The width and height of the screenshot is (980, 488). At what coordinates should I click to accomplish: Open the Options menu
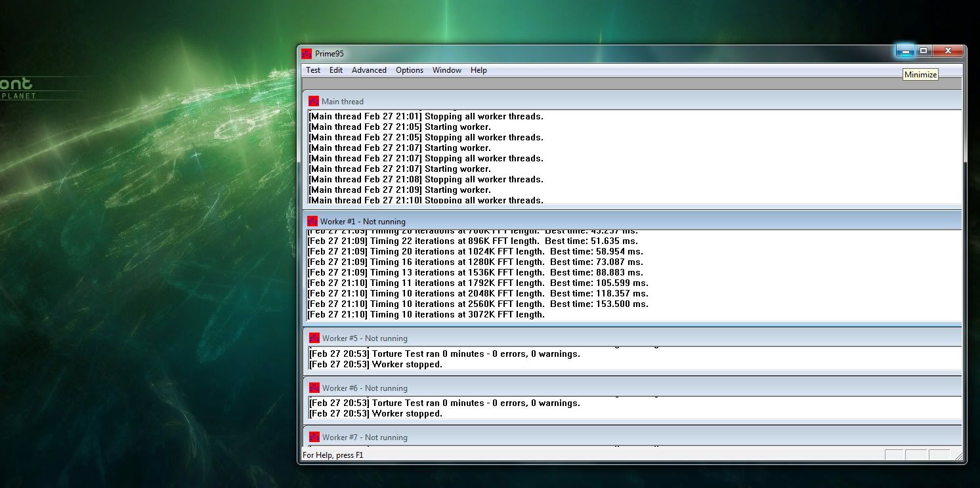(x=410, y=70)
